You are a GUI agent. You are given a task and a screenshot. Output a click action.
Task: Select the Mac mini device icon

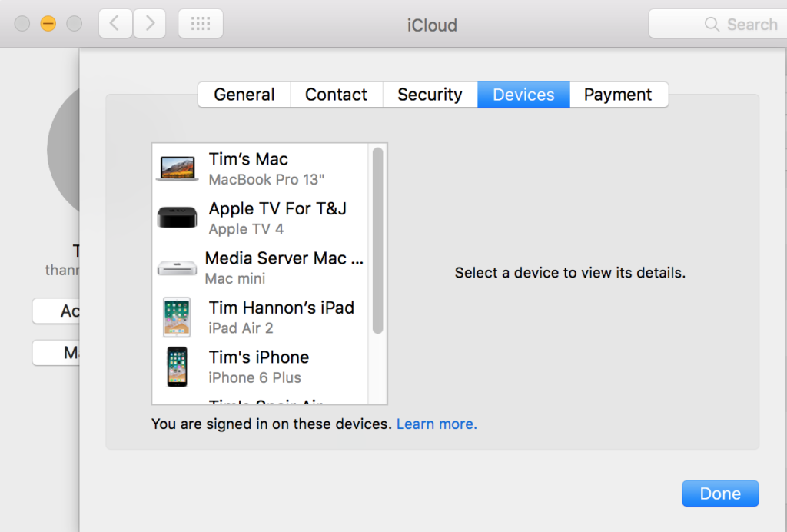[178, 268]
